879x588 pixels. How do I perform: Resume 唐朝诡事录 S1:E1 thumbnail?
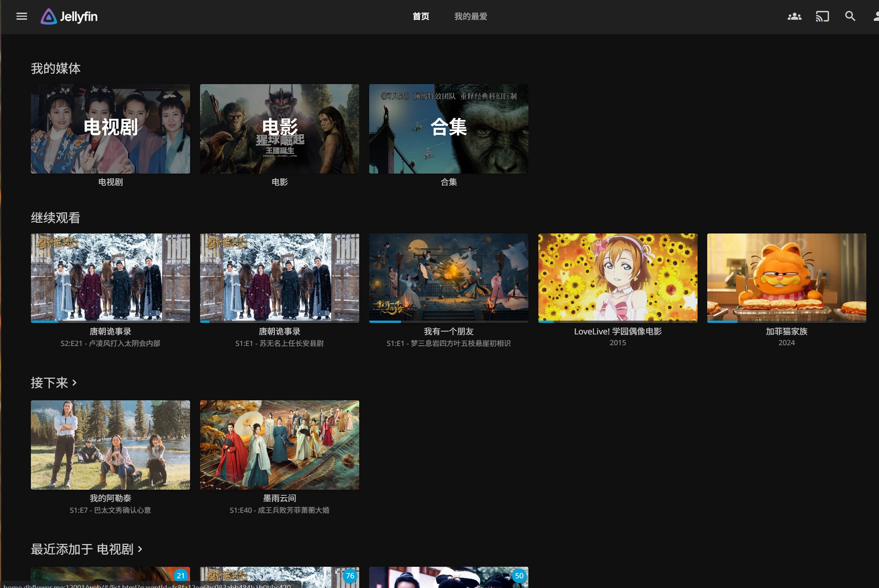point(279,278)
